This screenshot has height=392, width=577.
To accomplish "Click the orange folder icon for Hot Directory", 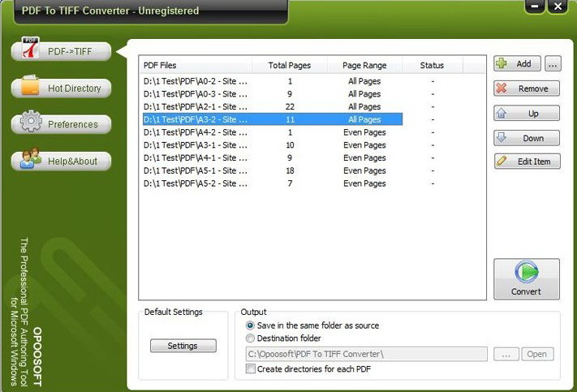I will pyautogui.click(x=30, y=85).
